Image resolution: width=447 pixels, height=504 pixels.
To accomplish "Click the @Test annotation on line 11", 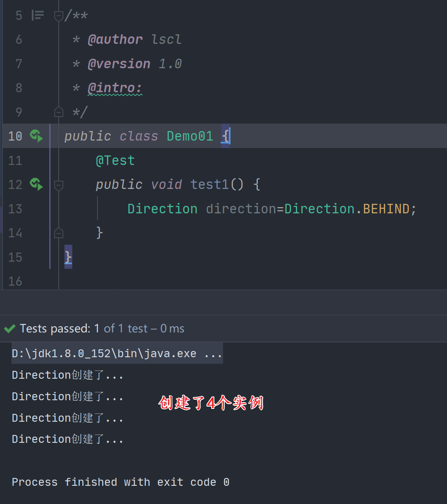I will coord(115,160).
